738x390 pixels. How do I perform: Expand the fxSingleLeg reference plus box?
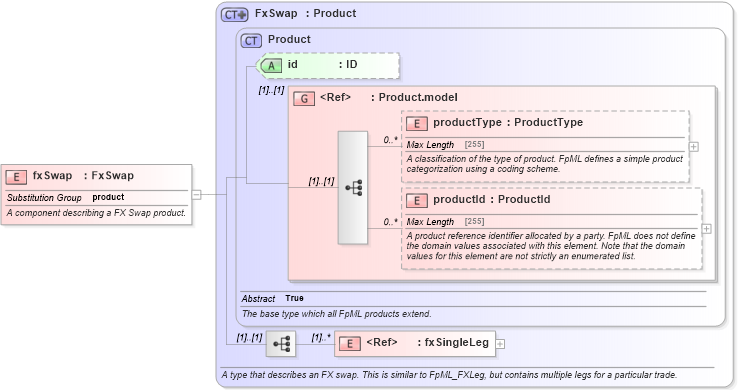click(500, 344)
